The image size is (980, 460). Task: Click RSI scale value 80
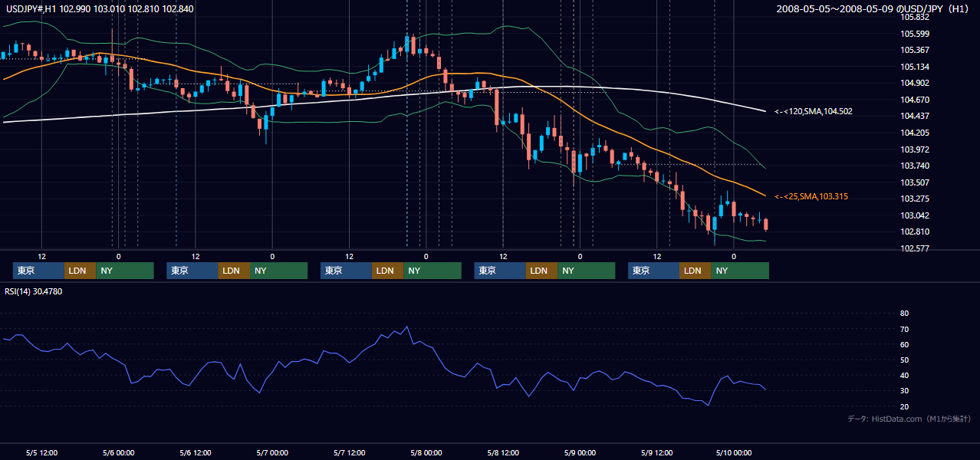coord(904,314)
